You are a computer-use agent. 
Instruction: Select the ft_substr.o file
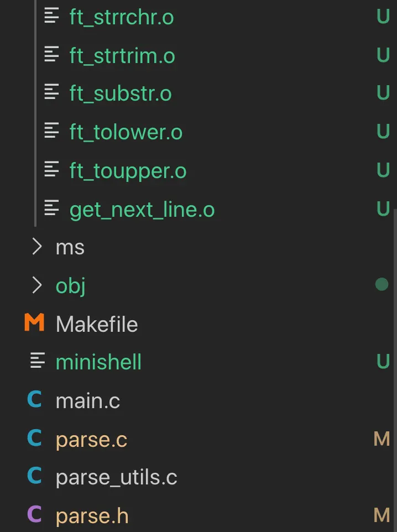(121, 94)
